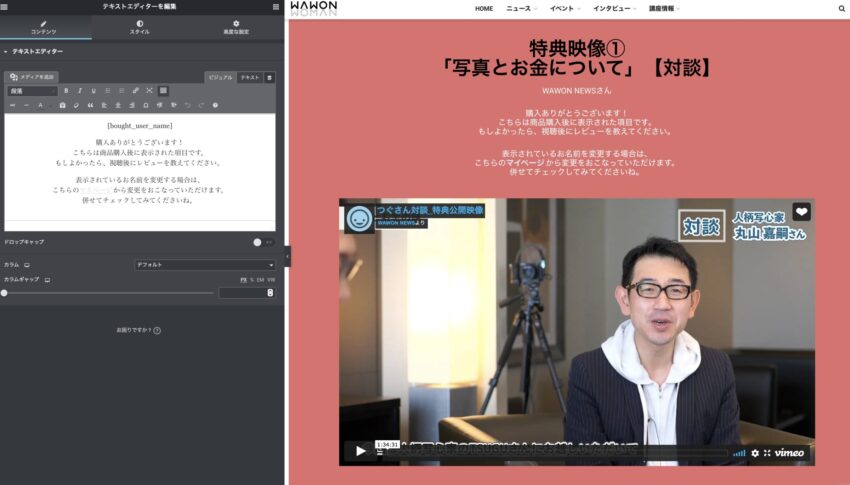Select the EM unit for column gap

click(x=260, y=279)
